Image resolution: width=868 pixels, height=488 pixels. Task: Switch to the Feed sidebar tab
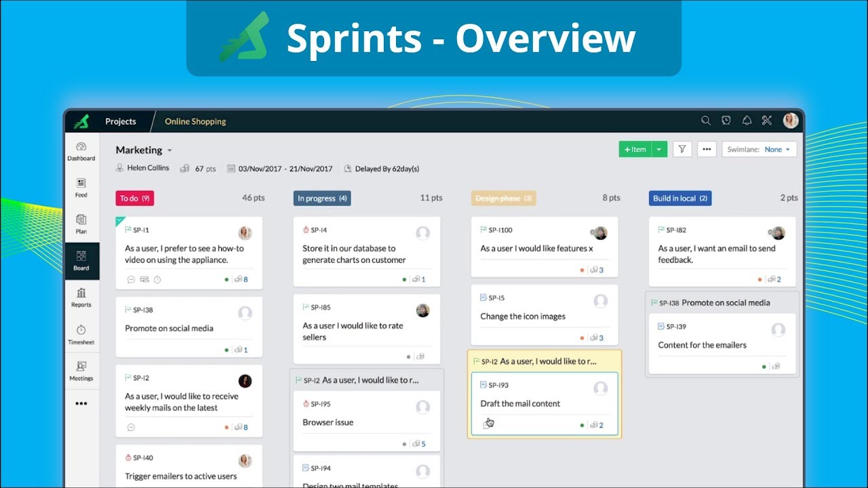pyautogui.click(x=81, y=188)
